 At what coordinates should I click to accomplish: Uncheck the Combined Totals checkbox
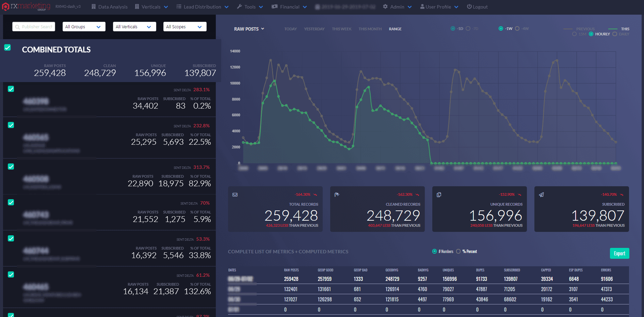click(7, 47)
